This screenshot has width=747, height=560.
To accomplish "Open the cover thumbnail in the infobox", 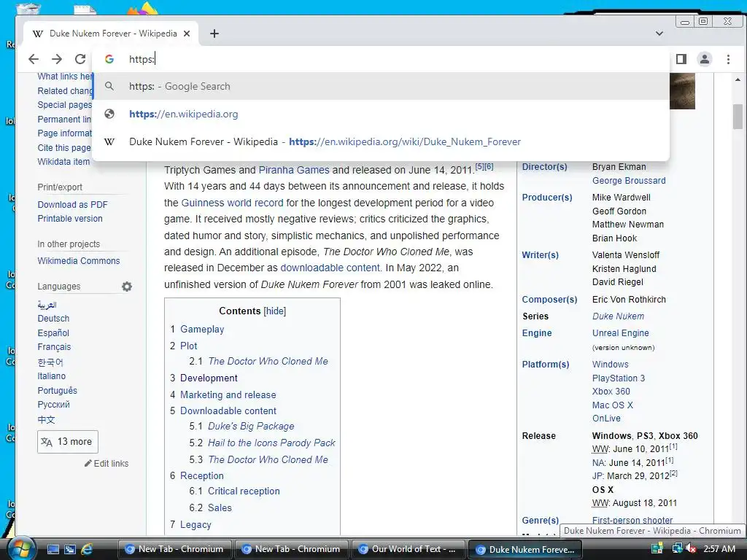I will pos(682,91).
